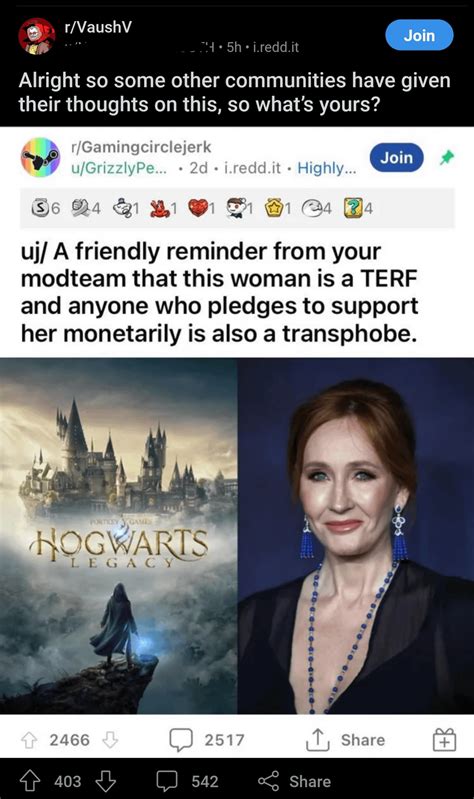This screenshot has height=799, width=474.
Task: Join the r/VaushV community
Action: 419,35
